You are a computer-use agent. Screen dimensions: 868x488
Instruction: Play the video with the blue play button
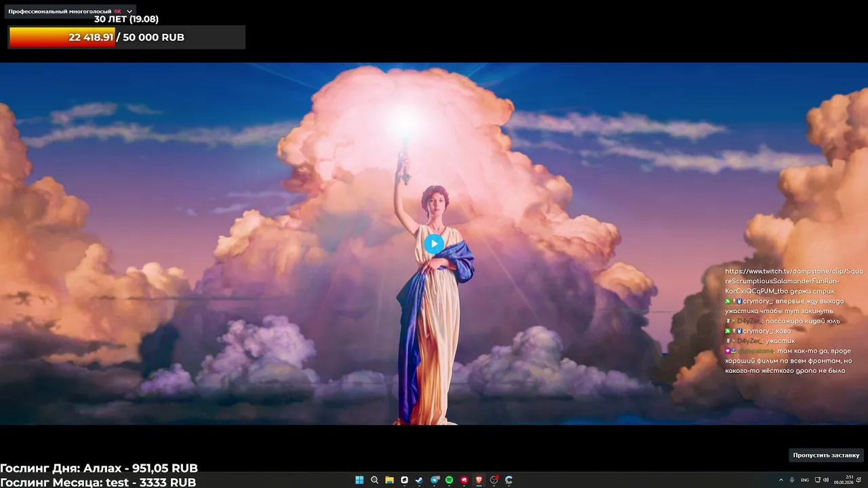click(434, 244)
